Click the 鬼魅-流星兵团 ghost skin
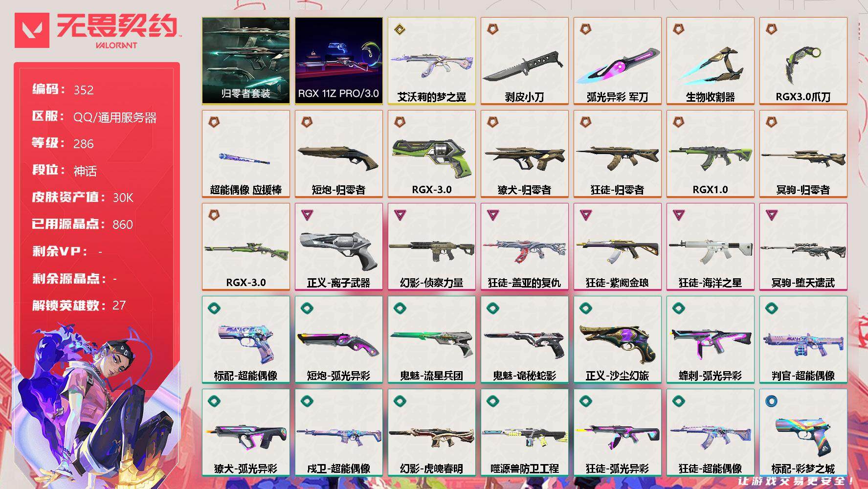The image size is (868, 489). 432,339
